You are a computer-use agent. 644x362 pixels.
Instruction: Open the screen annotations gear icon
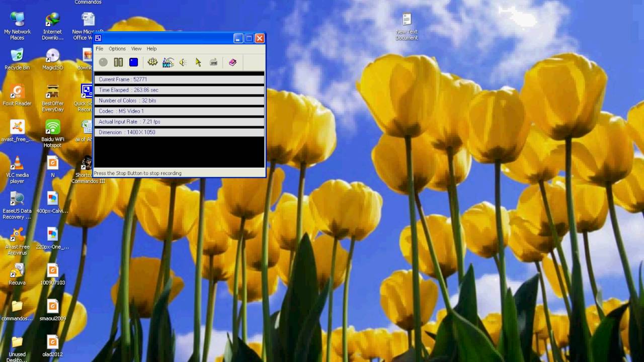tap(152, 62)
